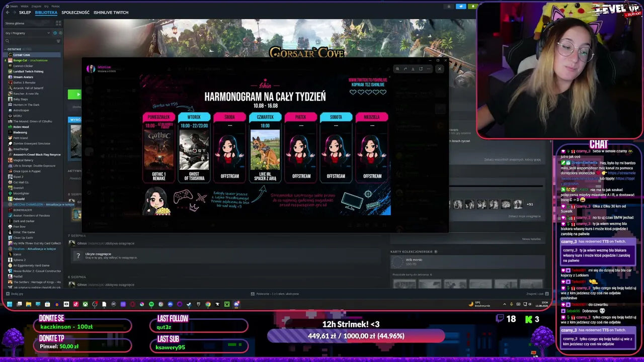Select Gothic 1 Remake in library
Image resolution: width=644 pixels, height=362 pixels.
(32, 82)
